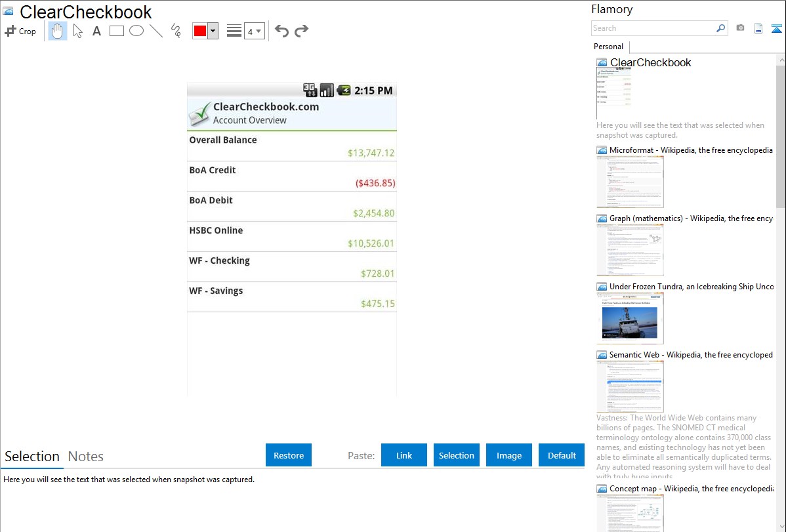
Task: Click the search magnifier icon
Action: point(721,28)
